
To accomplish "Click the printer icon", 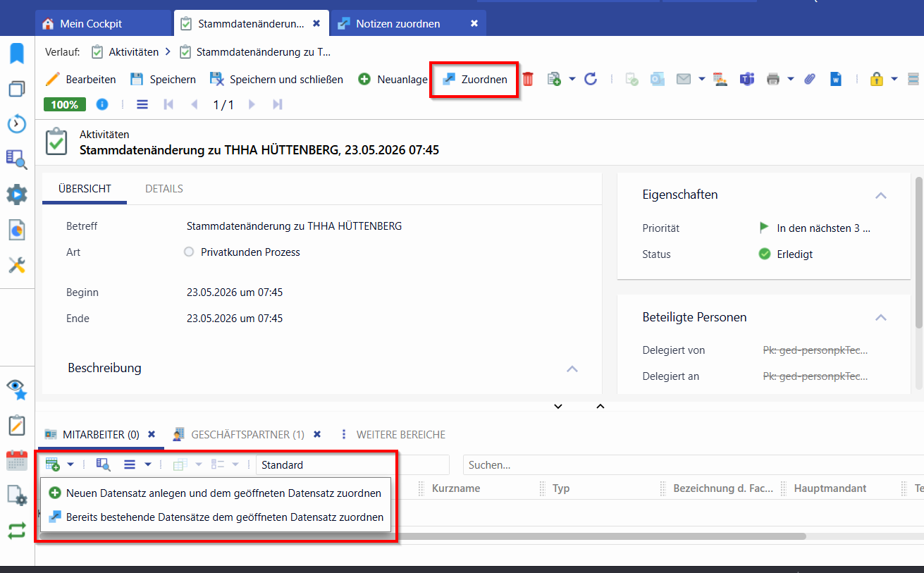I will pyautogui.click(x=773, y=79).
